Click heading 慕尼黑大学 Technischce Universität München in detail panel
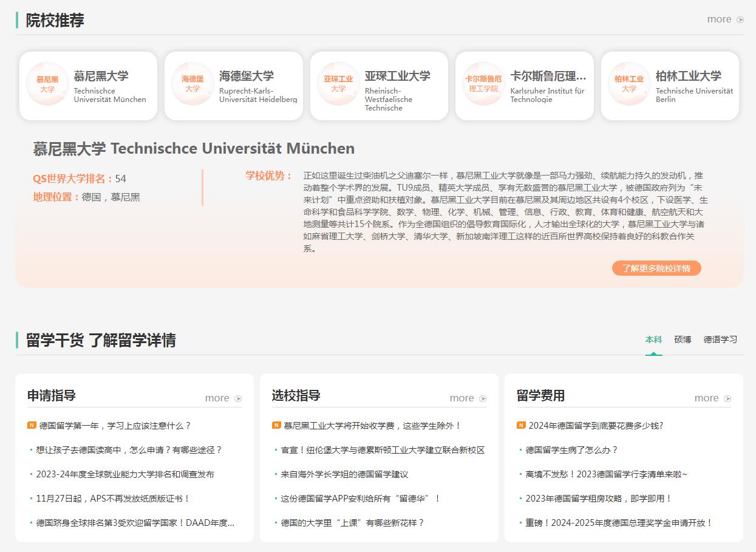The width and height of the screenshot is (756, 552). tap(194, 148)
